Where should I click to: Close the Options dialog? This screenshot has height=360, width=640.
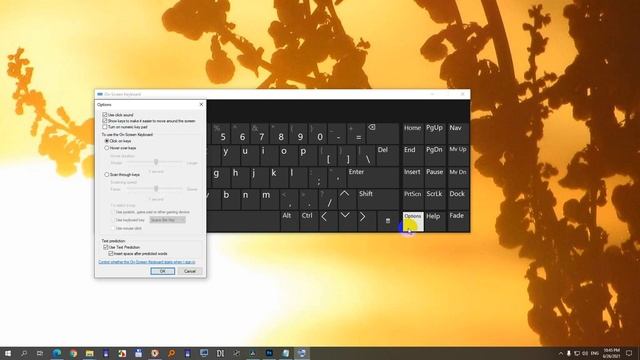[x=201, y=104]
